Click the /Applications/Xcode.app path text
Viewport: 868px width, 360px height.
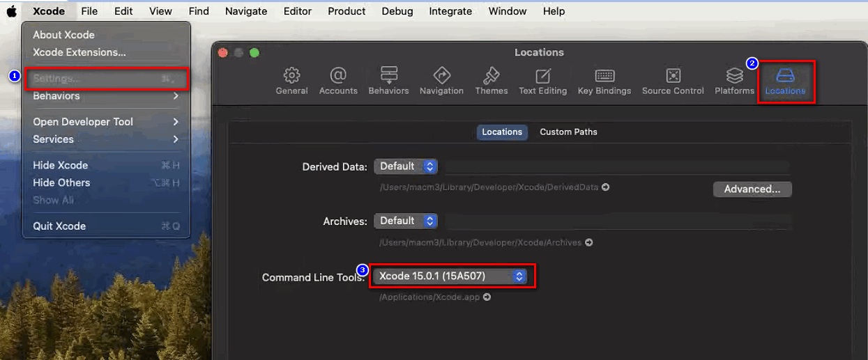(429, 297)
